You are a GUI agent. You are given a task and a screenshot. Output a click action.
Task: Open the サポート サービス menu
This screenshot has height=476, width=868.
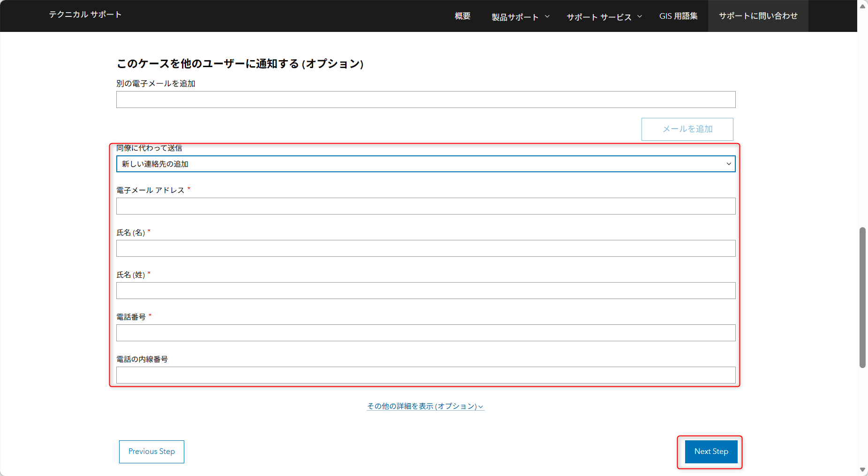point(604,17)
